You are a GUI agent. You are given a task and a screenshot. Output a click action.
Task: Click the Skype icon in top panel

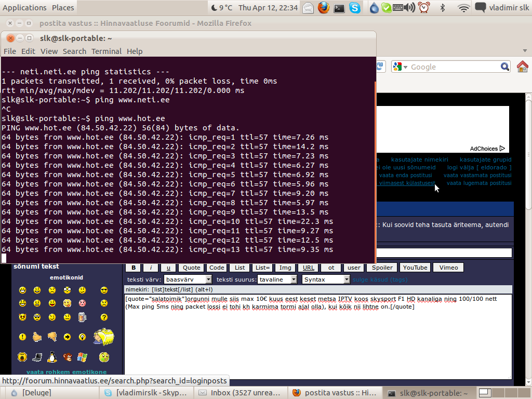coord(354,7)
